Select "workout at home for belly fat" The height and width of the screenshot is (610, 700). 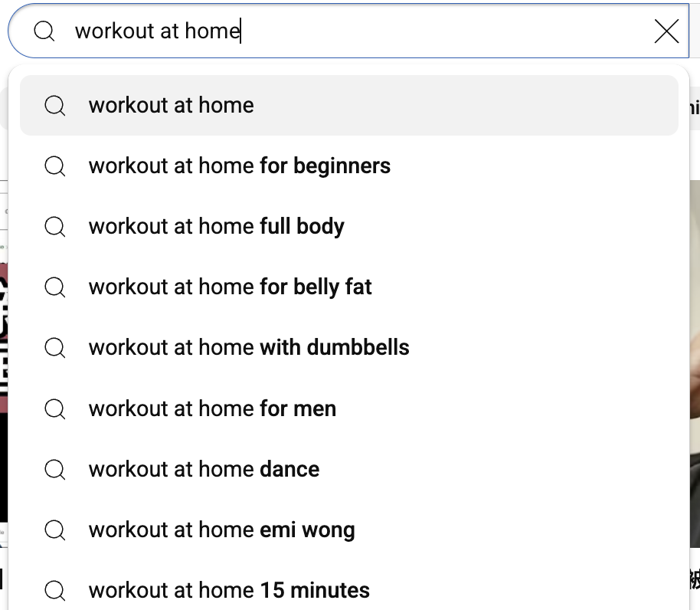point(230,287)
